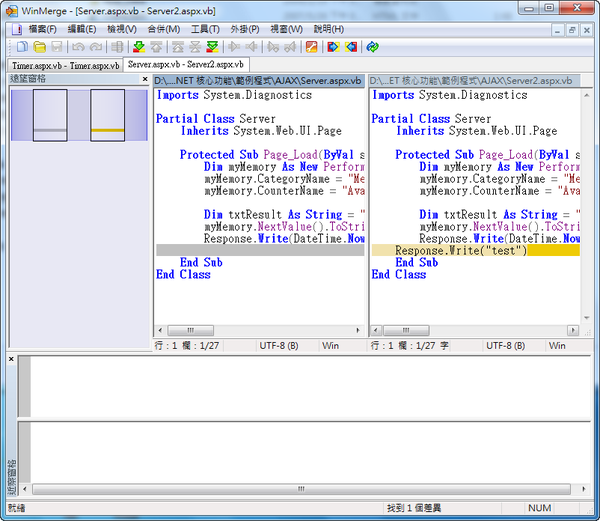Minimize the inner document window

coord(557,30)
